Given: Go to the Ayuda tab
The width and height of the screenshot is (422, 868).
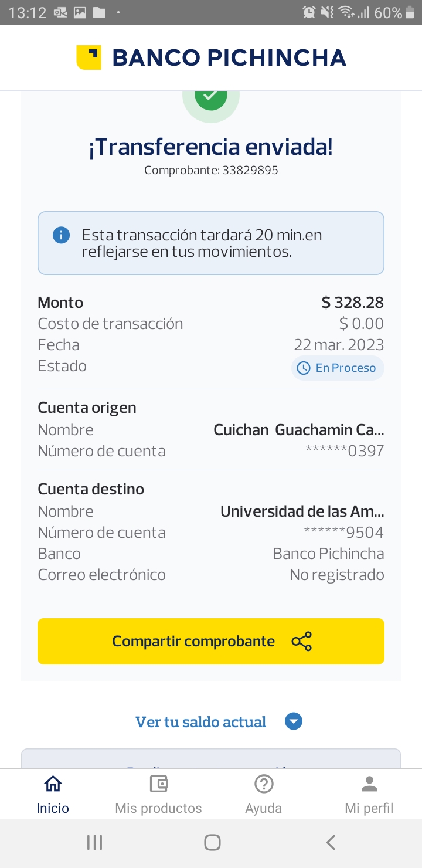Looking at the screenshot, I should [x=264, y=808].
